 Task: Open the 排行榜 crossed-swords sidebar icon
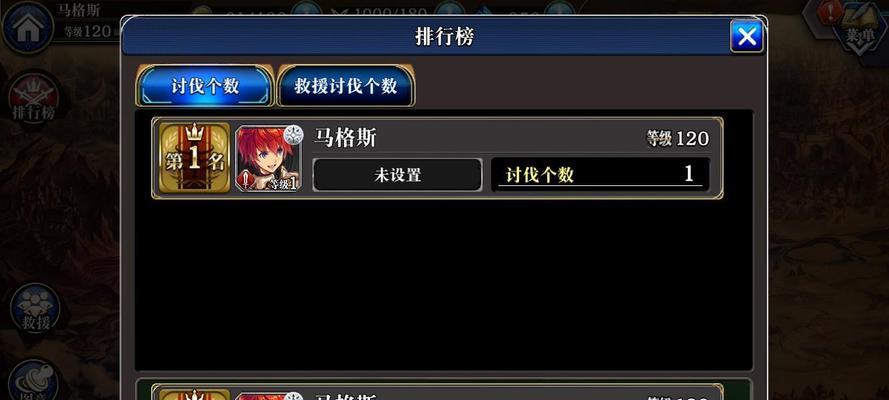click(x=34, y=97)
